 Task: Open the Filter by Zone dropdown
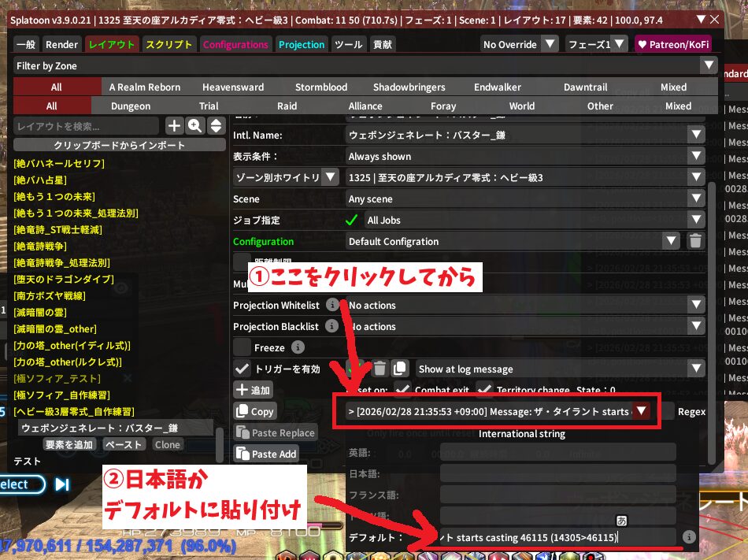point(709,66)
